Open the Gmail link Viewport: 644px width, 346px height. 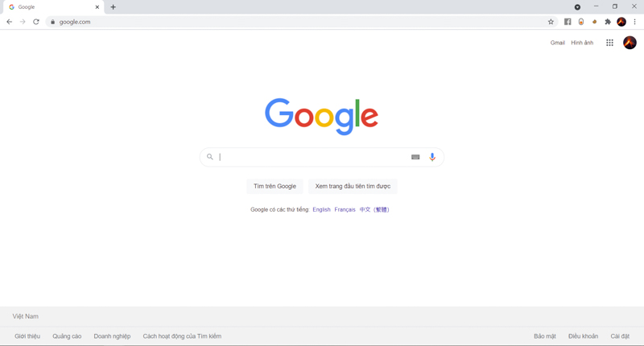[557, 43]
